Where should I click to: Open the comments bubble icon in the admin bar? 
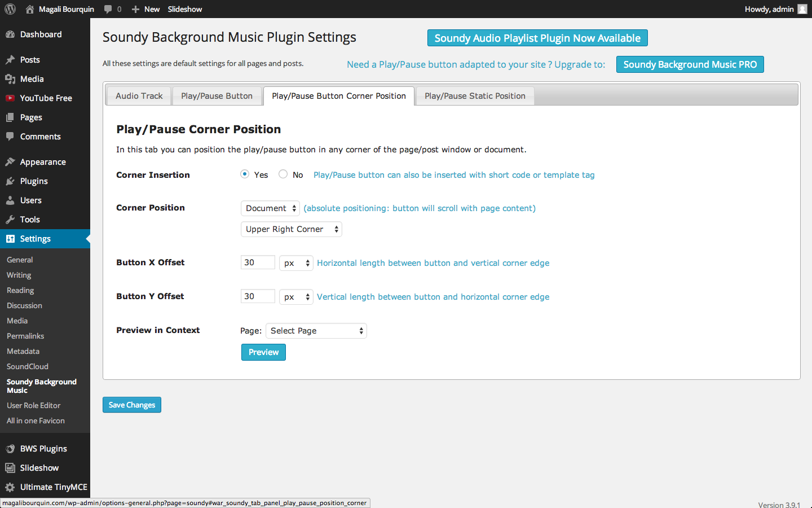[x=108, y=9]
